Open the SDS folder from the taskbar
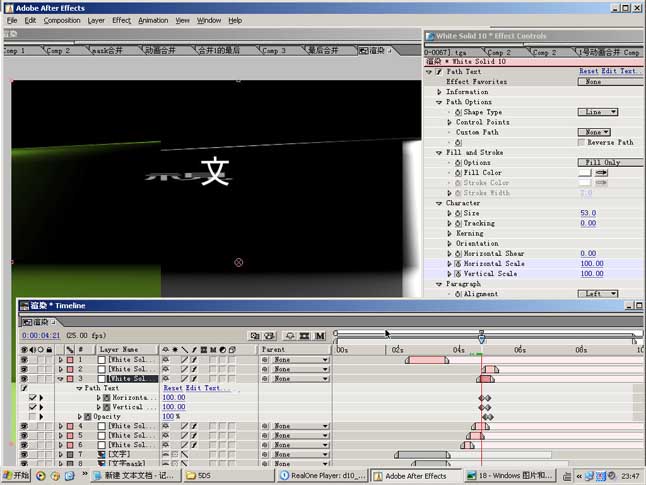646x485 pixels. click(x=229, y=476)
